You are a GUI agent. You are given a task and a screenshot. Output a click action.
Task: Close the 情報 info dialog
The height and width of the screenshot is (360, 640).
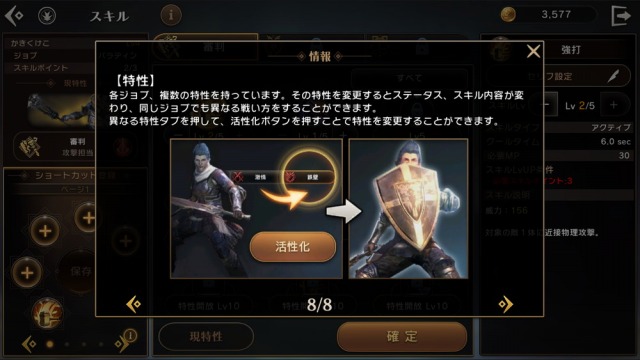[x=533, y=51]
